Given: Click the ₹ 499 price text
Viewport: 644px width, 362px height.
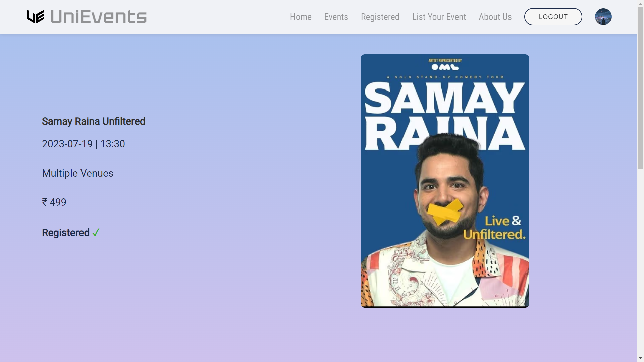Looking at the screenshot, I should coord(54,202).
